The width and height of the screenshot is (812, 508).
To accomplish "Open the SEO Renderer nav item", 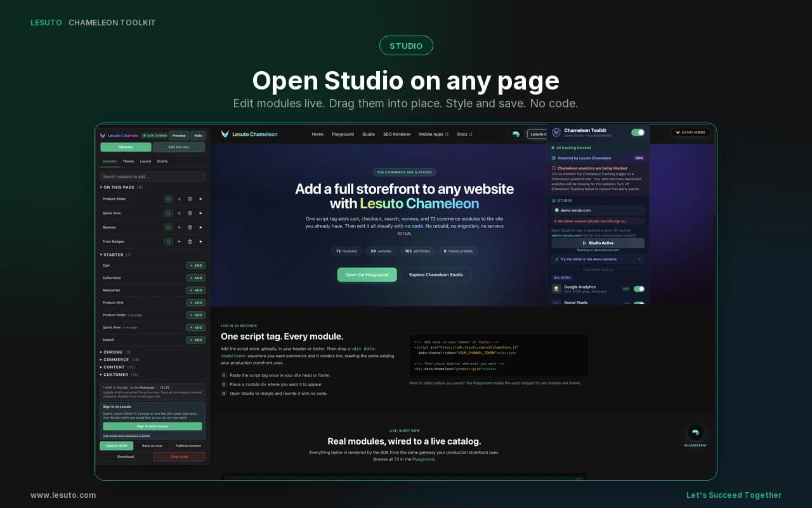I will [396, 134].
